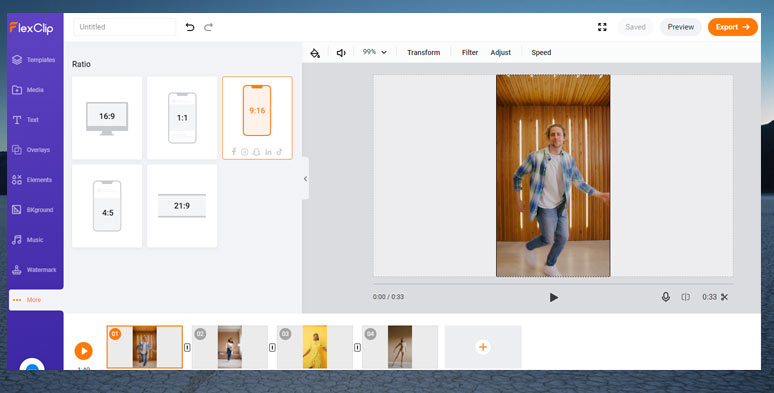Select the More sidebar tab
Screen dimensions: 774x393
pos(36,300)
